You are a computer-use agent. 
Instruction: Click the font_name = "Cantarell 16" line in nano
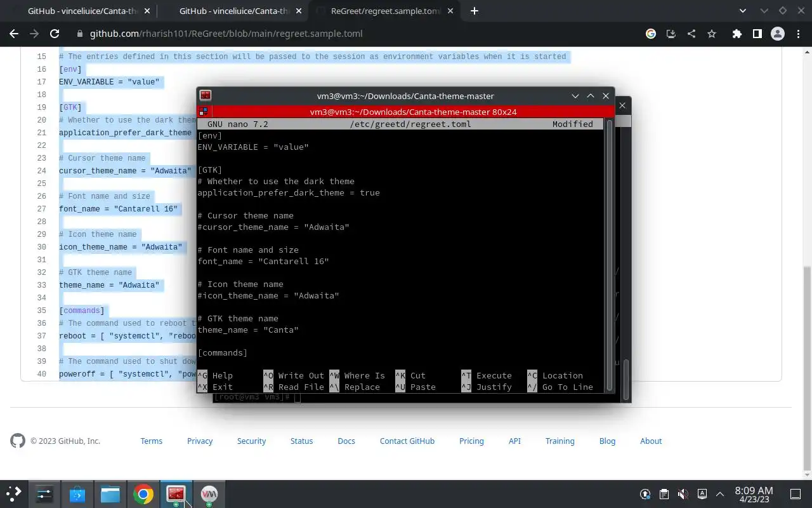[263, 261]
